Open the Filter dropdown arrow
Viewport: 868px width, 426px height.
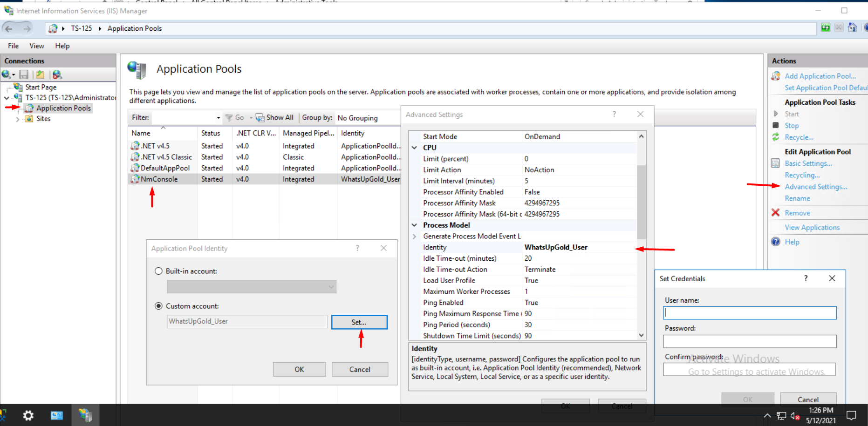click(218, 118)
